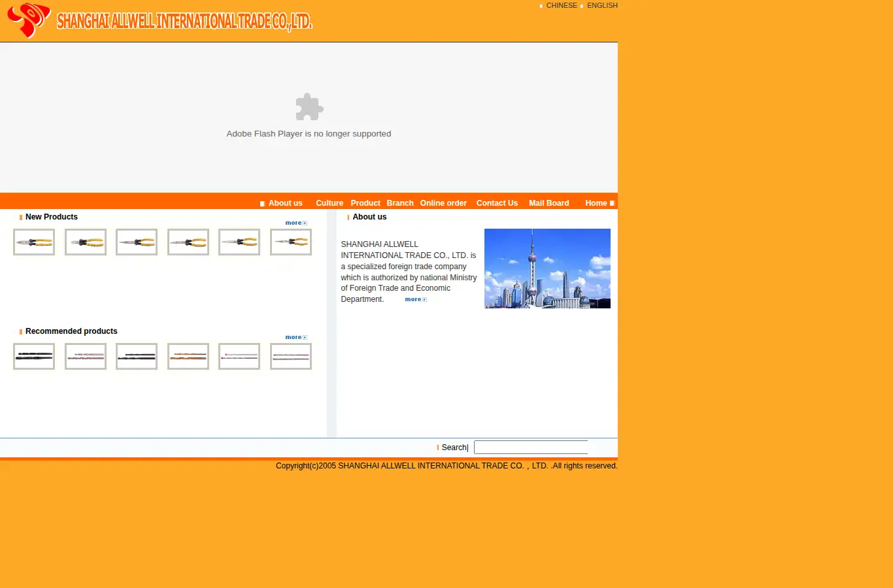
Task: Open the Online order page
Action: coord(443,203)
